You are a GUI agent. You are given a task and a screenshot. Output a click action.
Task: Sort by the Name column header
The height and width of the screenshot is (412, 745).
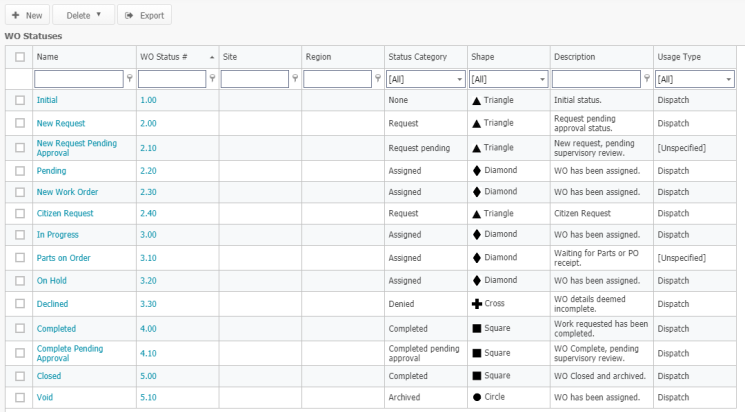pos(48,57)
